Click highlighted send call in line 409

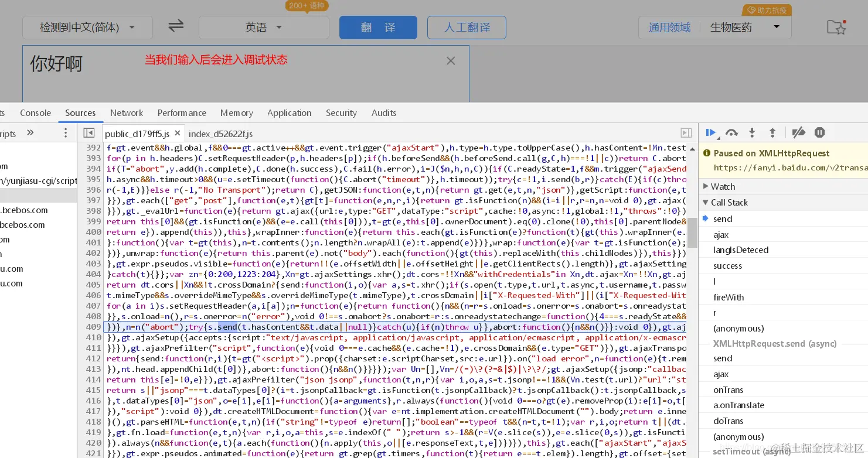pyautogui.click(x=226, y=327)
